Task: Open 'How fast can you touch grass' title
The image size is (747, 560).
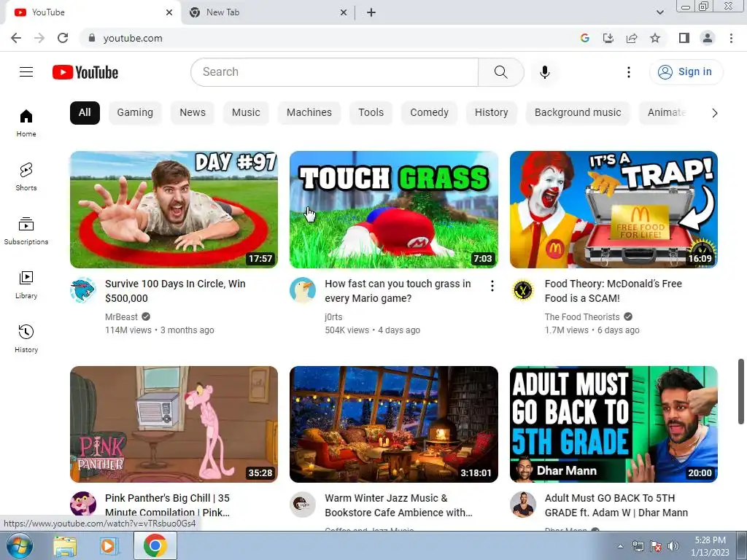Action: point(398,291)
